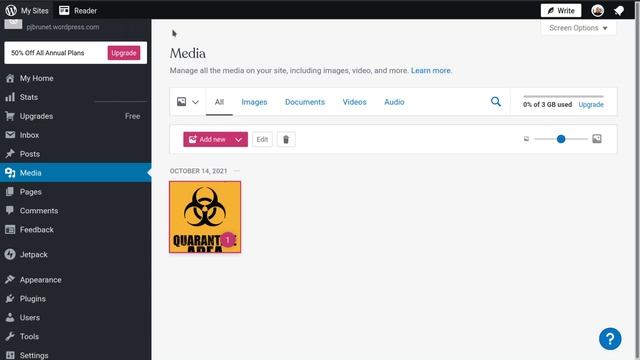The image size is (640, 360).
Task: Expand the Add new dropdown arrow
Action: point(239,140)
